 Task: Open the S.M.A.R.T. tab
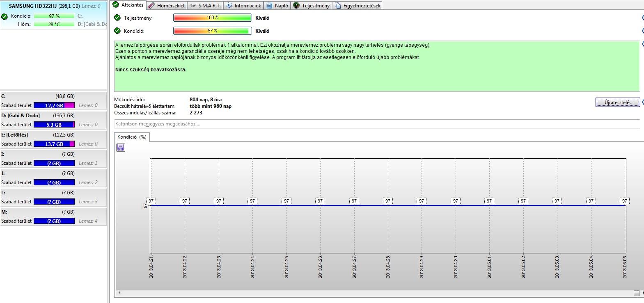[206, 5]
